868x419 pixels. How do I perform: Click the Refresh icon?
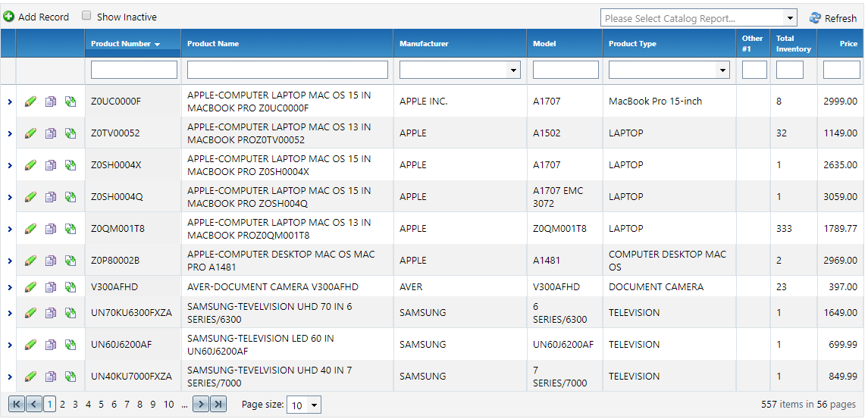tap(815, 18)
